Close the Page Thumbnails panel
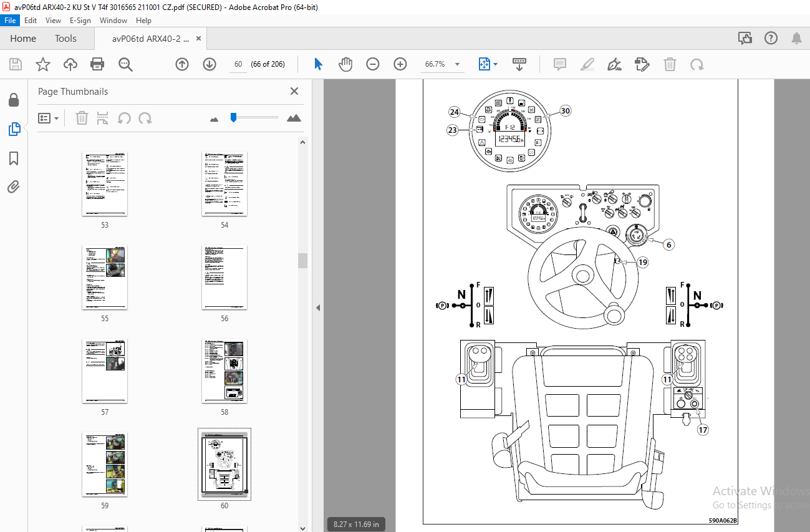 [294, 91]
